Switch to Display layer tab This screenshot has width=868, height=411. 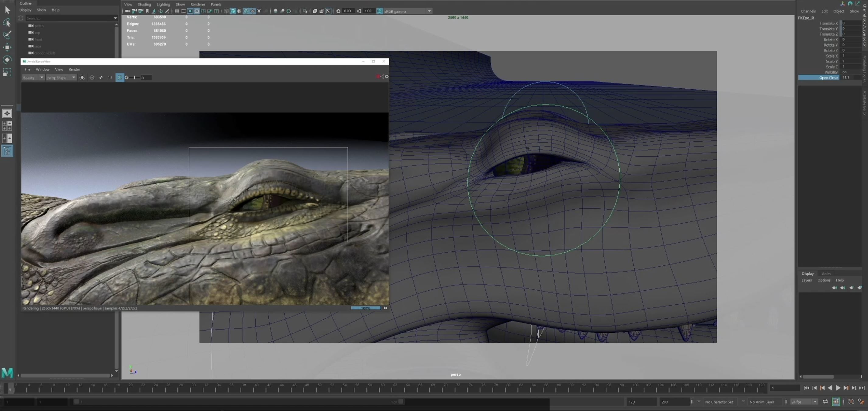(807, 273)
